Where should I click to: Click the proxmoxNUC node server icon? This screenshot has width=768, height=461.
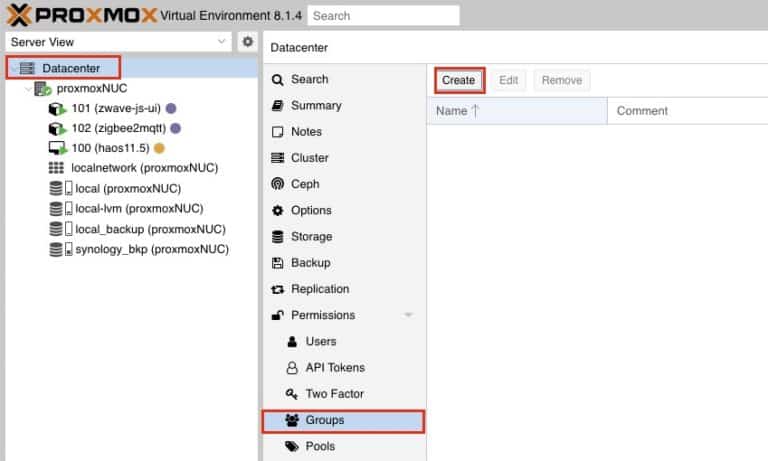coord(43,88)
